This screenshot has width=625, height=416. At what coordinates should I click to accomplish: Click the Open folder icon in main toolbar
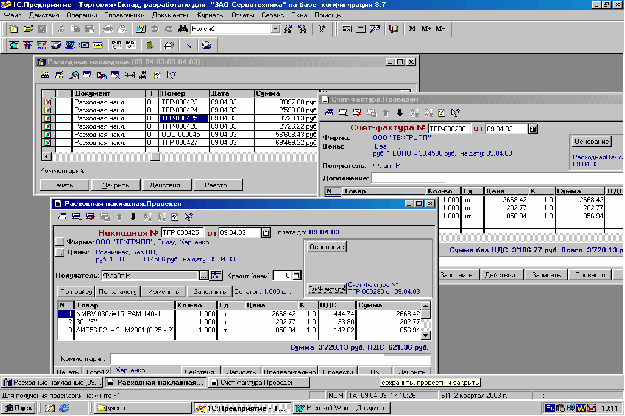[x=28, y=29]
